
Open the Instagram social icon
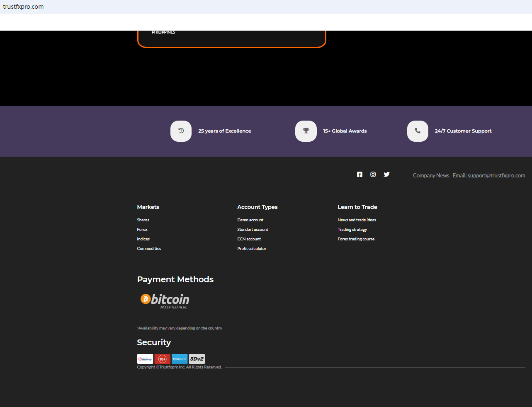point(373,174)
